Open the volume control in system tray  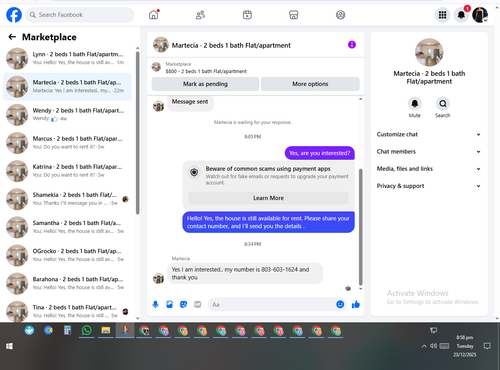coord(433,346)
